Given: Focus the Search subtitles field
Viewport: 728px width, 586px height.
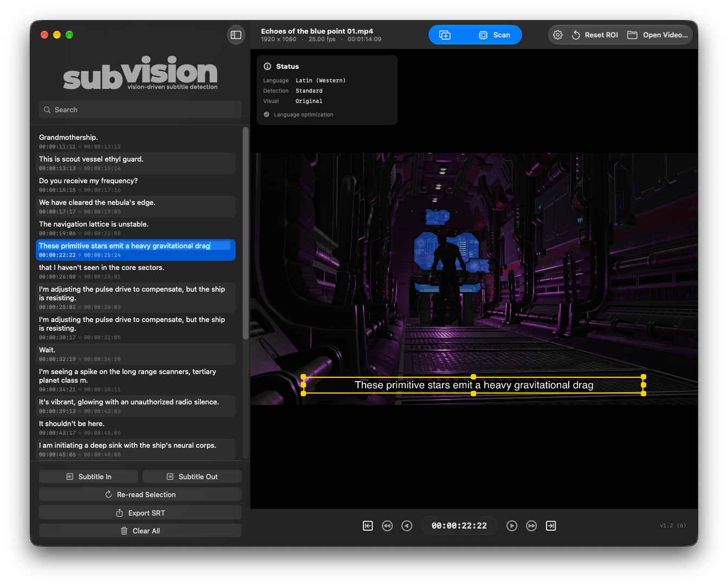Looking at the screenshot, I should pyautogui.click(x=140, y=110).
